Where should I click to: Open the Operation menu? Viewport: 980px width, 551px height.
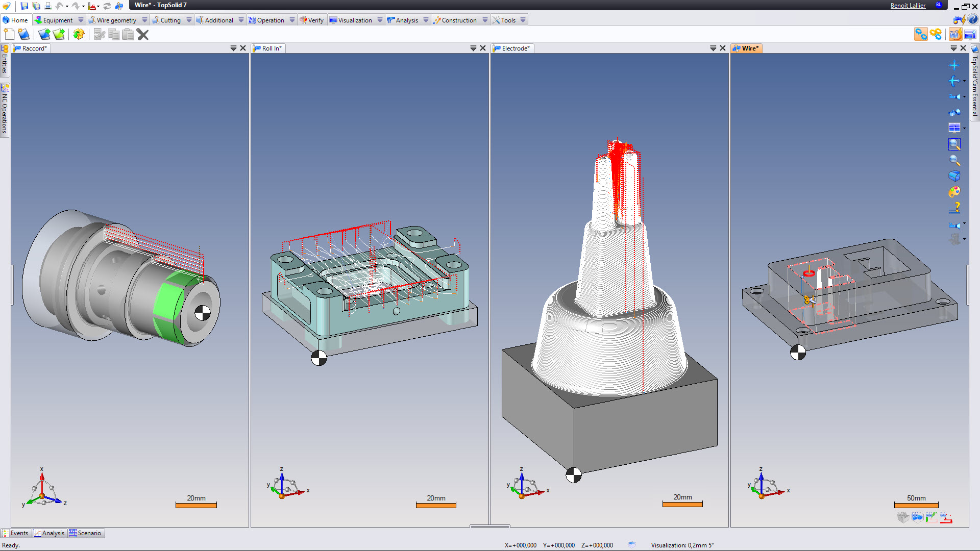(x=271, y=20)
